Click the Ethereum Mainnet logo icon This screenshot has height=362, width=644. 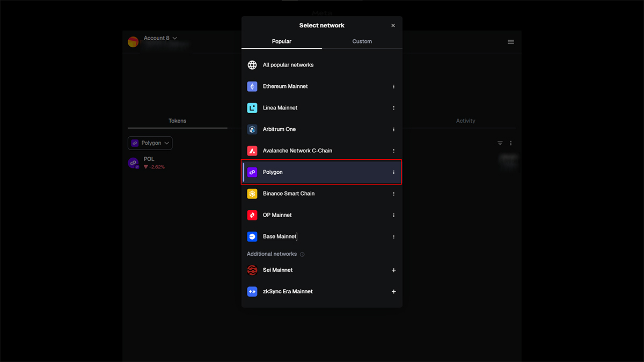(252, 86)
